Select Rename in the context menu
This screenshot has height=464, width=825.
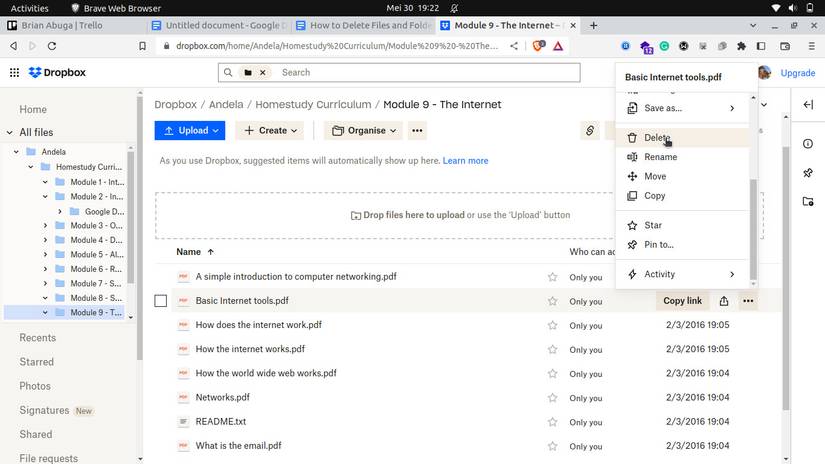tap(660, 157)
